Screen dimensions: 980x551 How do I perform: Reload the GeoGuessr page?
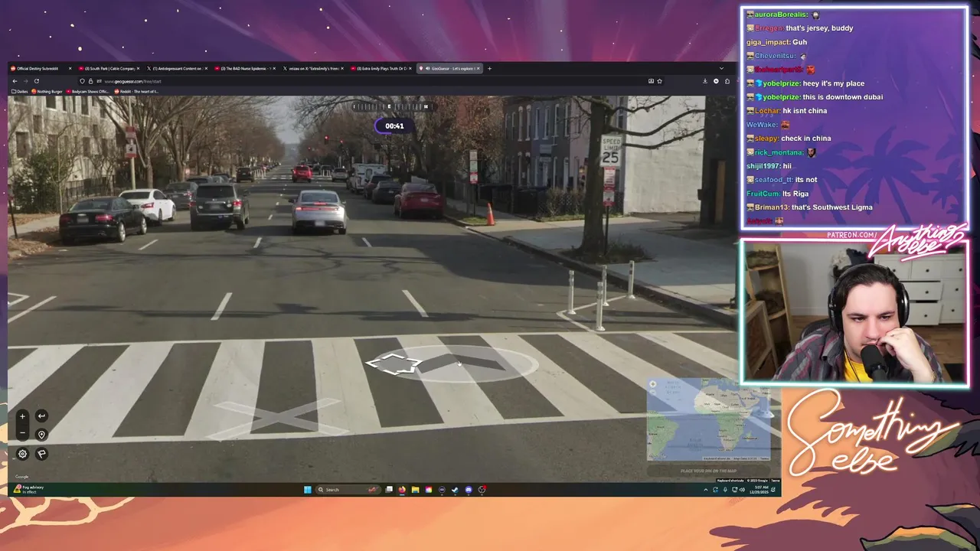tap(36, 81)
